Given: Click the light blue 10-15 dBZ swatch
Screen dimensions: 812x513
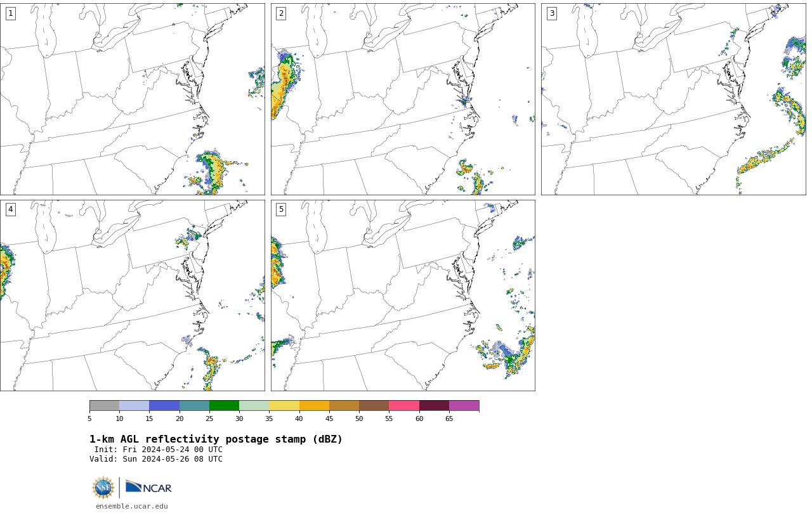Looking at the screenshot, I should pos(134,406).
